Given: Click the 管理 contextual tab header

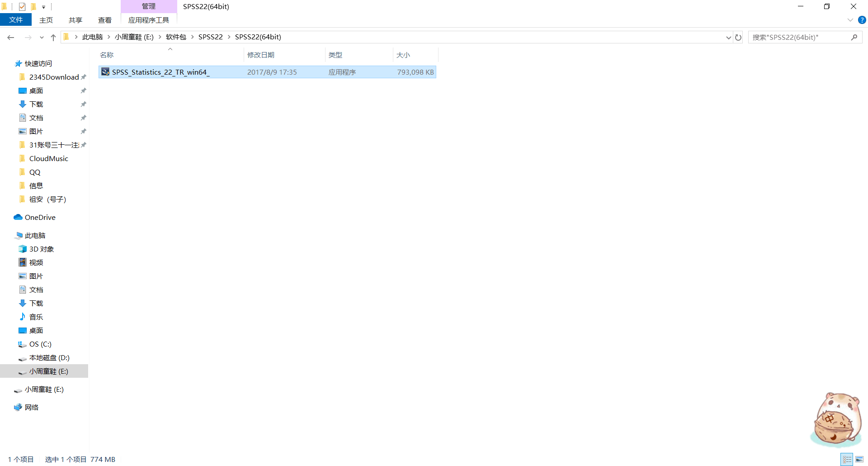Looking at the screenshot, I should click(149, 6).
